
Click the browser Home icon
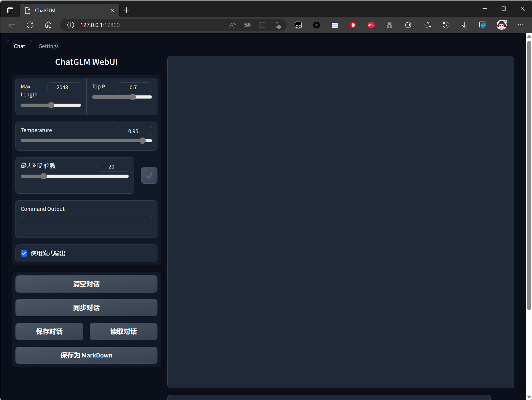pyautogui.click(x=48, y=25)
